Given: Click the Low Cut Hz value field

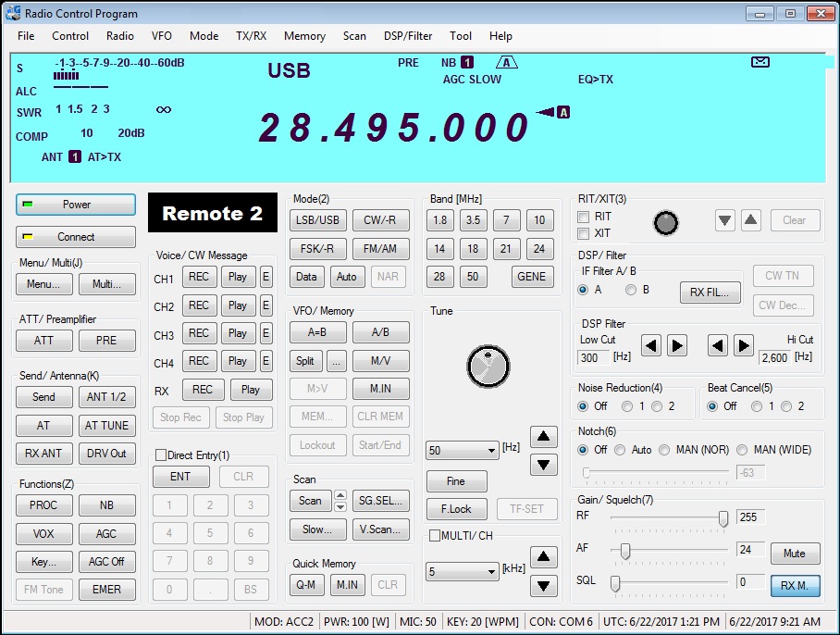Looking at the screenshot, I should coord(594,358).
